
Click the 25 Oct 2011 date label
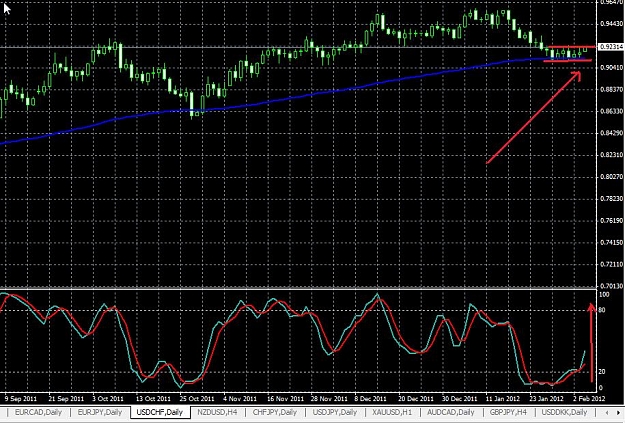(197, 398)
